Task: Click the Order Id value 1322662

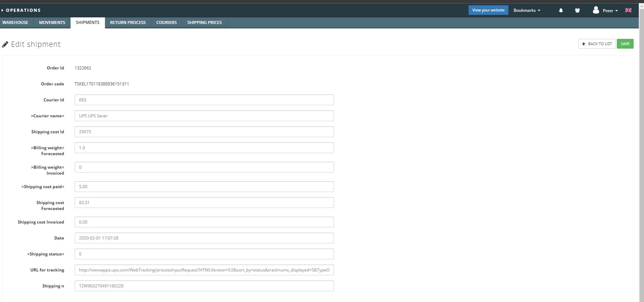Action: point(83,68)
